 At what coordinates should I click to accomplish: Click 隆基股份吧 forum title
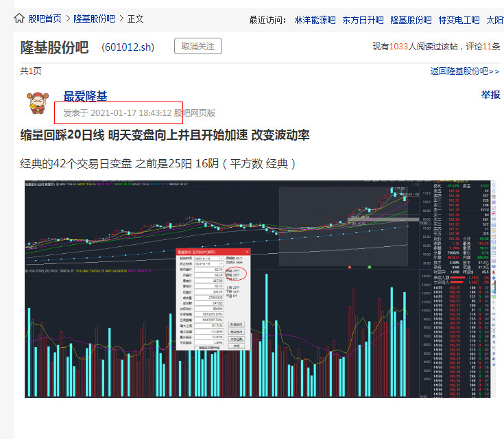point(54,47)
